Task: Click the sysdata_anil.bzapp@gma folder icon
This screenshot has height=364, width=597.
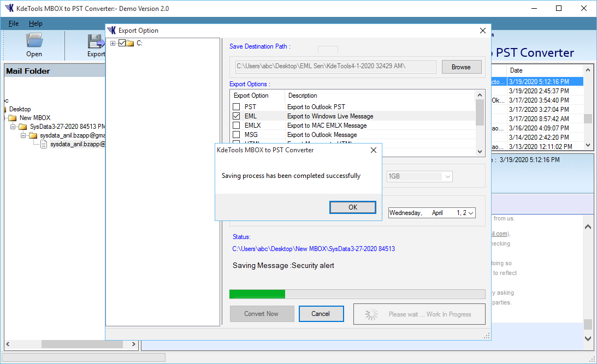Action: click(x=33, y=135)
